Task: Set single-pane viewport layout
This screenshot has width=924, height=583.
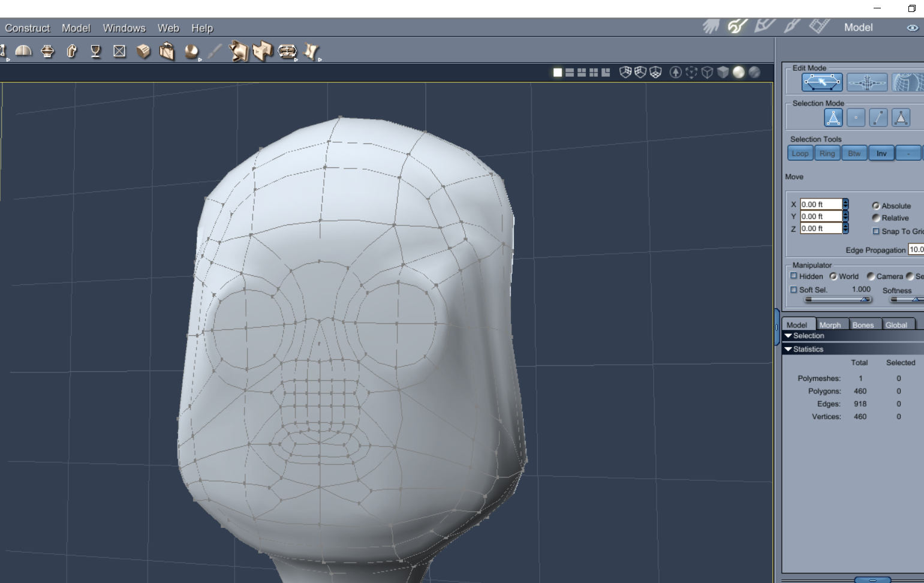Action: 558,73
